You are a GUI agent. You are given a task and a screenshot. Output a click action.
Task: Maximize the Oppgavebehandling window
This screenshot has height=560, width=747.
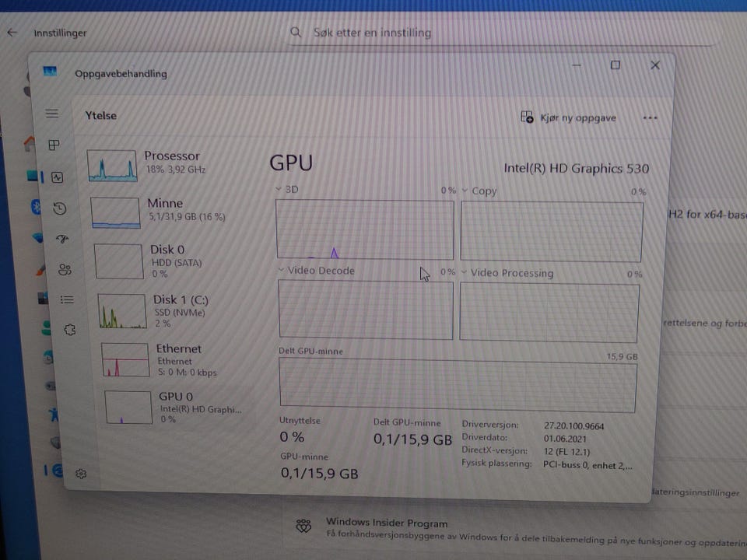[615, 65]
